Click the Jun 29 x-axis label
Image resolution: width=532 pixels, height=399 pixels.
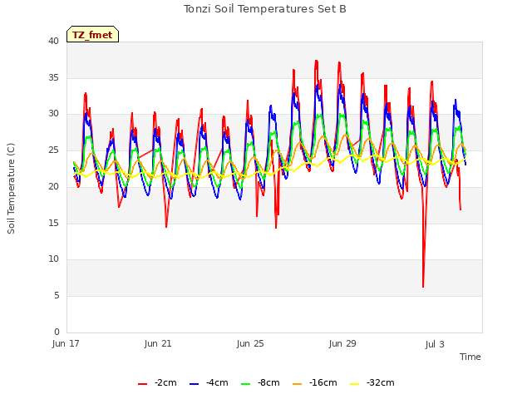(342, 343)
